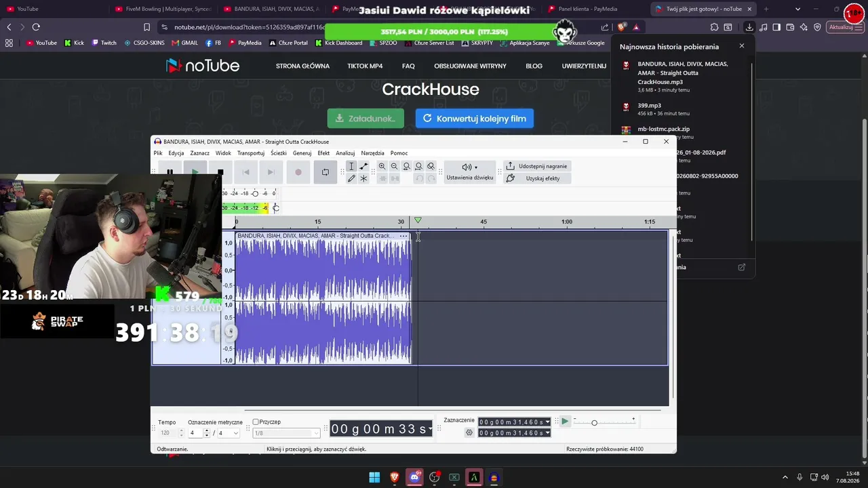The height and width of the screenshot is (488, 868).
Task: Open the Plik menu
Action: point(158,153)
